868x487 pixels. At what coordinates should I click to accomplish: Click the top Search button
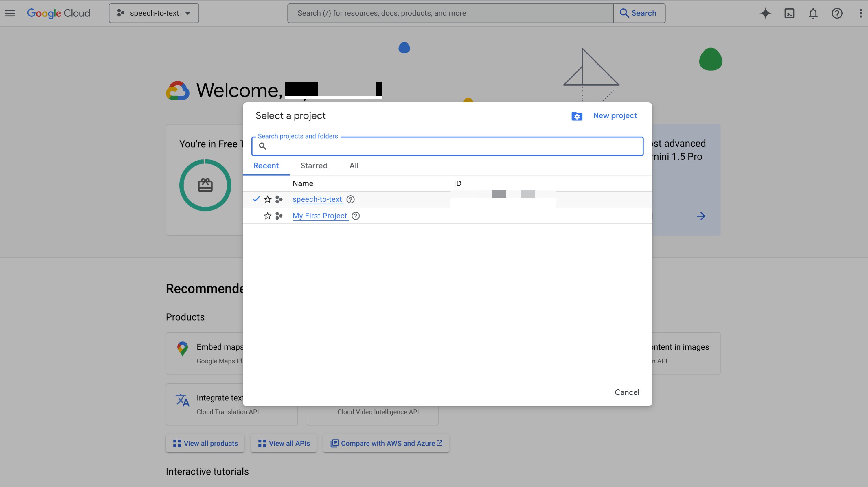tap(639, 13)
